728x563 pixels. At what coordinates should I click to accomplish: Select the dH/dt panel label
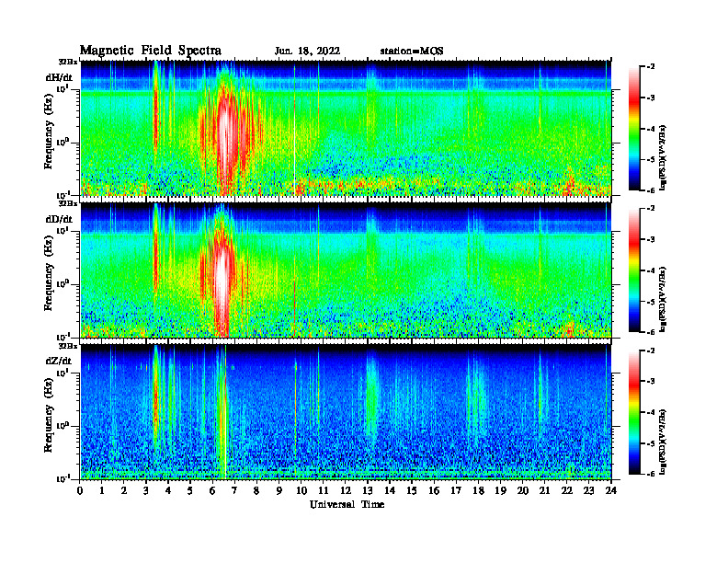coord(59,77)
